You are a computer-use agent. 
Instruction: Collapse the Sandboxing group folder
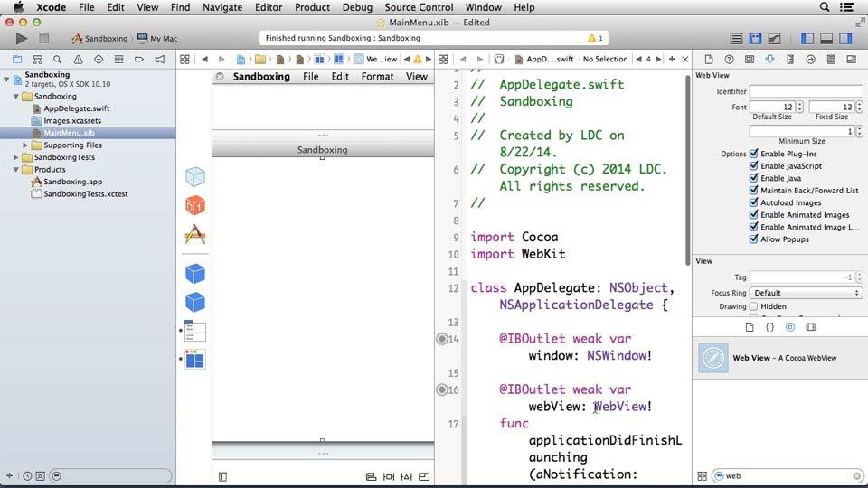[x=16, y=97]
